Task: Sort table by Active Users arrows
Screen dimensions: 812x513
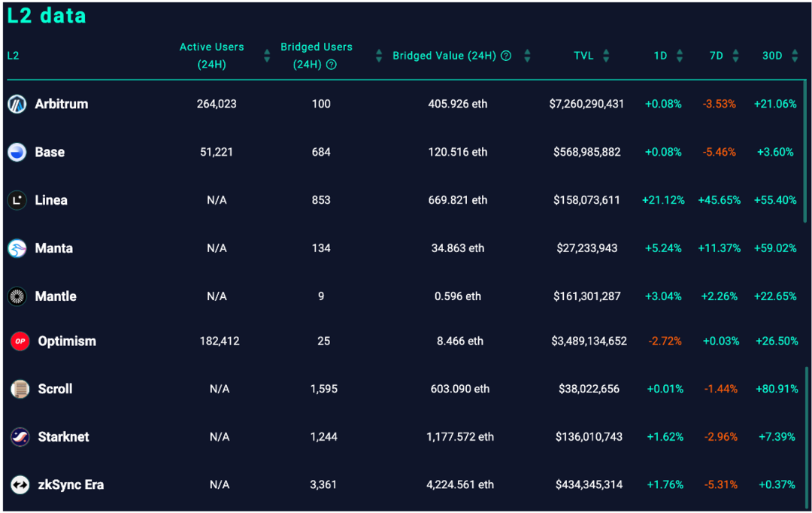Action: pyautogui.click(x=267, y=56)
